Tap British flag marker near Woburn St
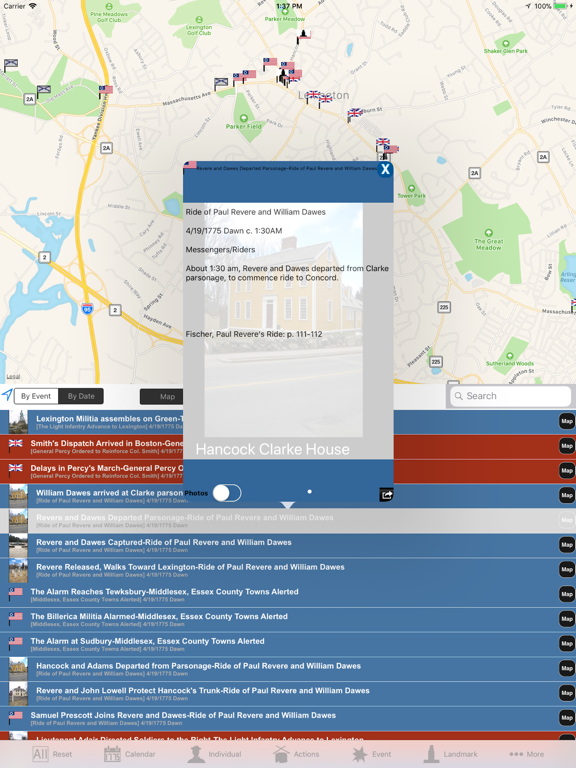 click(355, 114)
